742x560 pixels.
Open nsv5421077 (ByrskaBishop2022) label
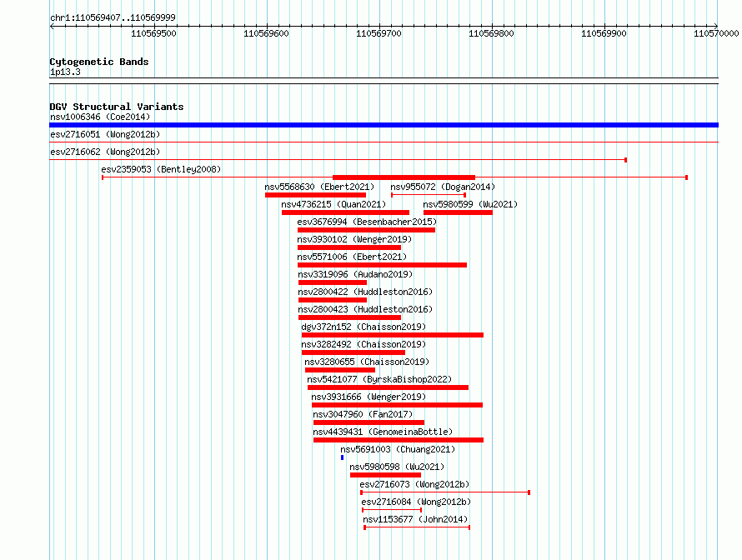tap(379, 379)
